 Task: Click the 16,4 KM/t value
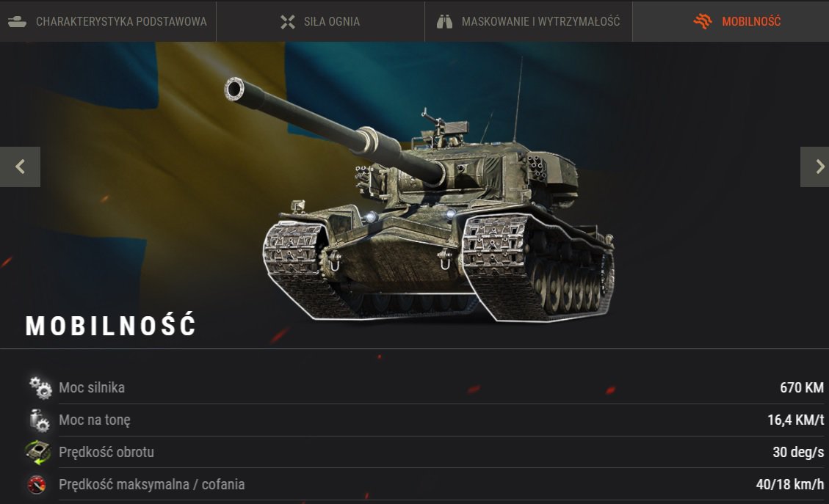pyautogui.click(x=795, y=420)
